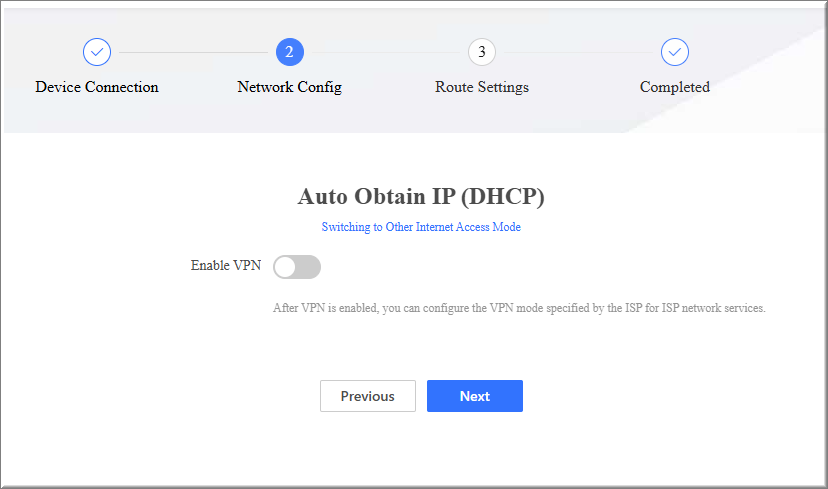Click the blue step 2 circle
828x489 pixels.
(x=289, y=52)
